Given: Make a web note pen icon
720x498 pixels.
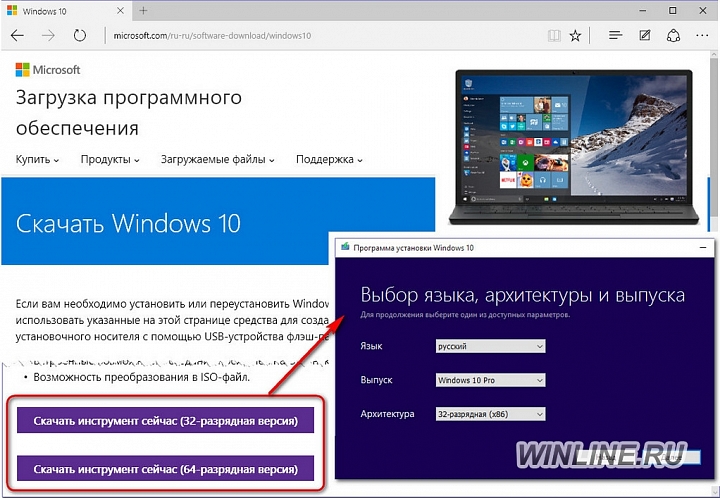Looking at the screenshot, I should pyautogui.click(x=645, y=35).
